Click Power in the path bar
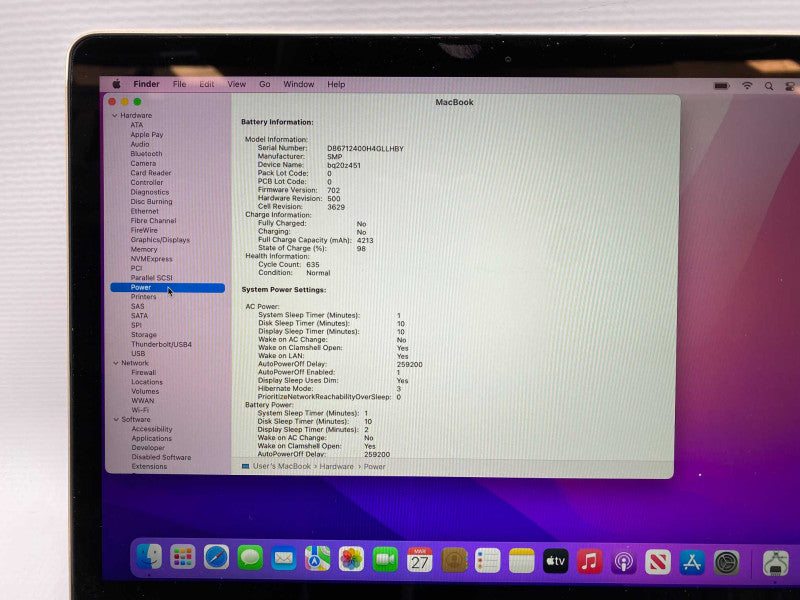The width and height of the screenshot is (800, 600). 374,466
